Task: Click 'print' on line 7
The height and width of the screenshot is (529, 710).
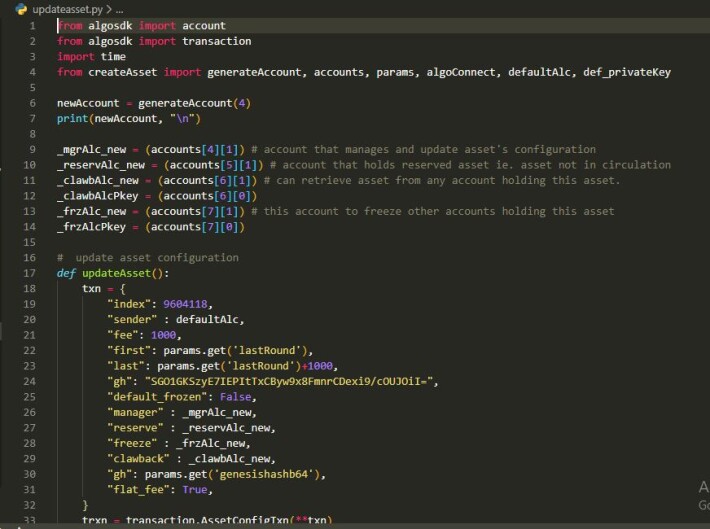Action: 72,119
